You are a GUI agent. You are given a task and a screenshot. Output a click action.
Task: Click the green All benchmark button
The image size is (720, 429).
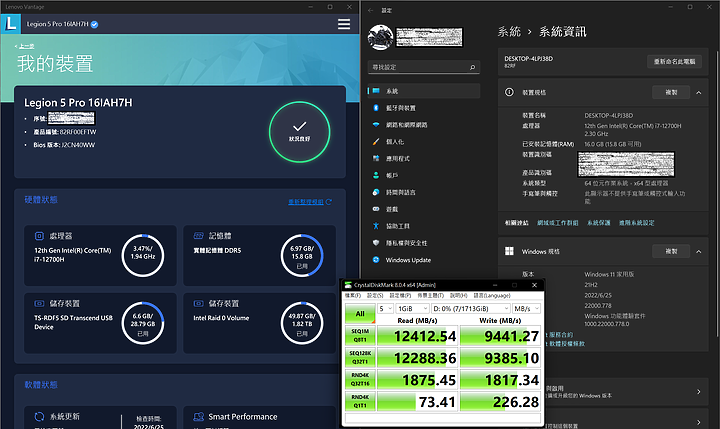coord(360,313)
